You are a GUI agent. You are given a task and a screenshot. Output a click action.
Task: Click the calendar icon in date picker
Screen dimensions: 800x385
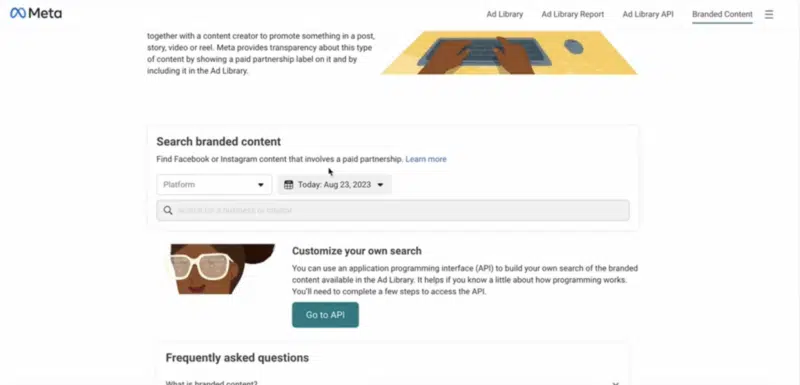click(289, 185)
